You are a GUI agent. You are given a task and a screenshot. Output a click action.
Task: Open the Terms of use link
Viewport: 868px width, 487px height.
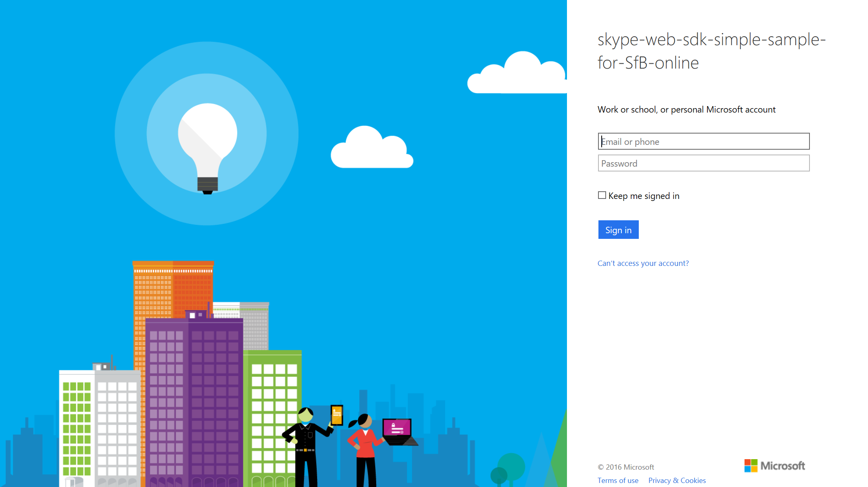618,480
